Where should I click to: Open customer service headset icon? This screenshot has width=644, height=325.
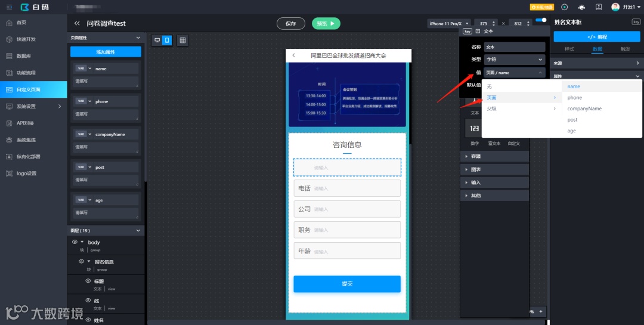[581, 7]
